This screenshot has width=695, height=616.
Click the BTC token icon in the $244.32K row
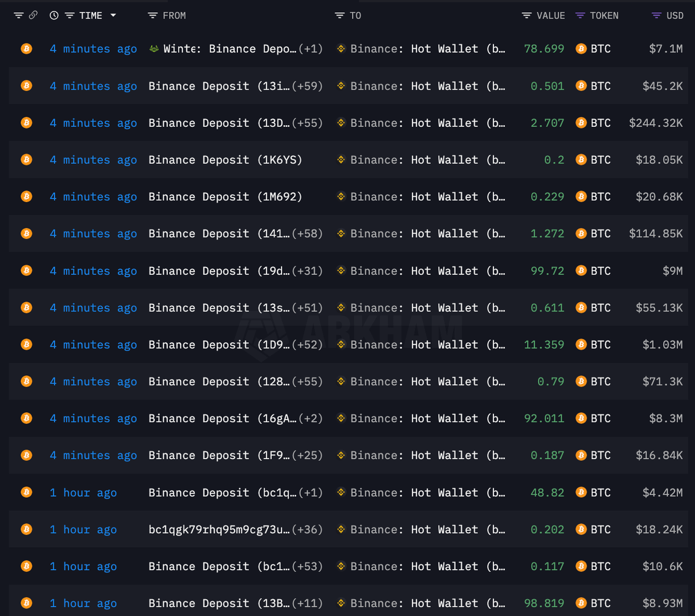(x=581, y=123)
